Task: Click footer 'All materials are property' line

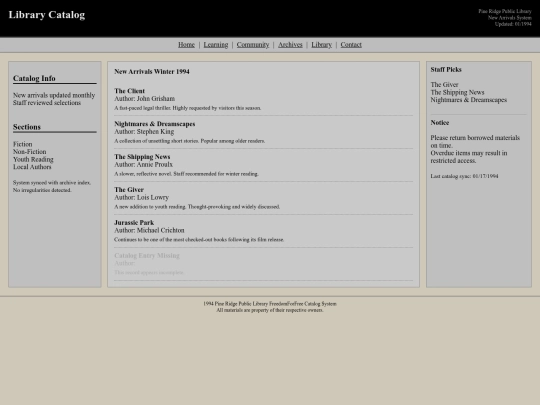Action: (x=270, y=310)
